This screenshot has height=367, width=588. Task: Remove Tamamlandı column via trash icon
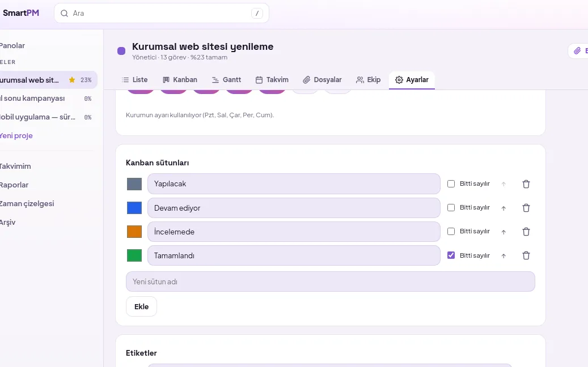[x=526, y=255]
